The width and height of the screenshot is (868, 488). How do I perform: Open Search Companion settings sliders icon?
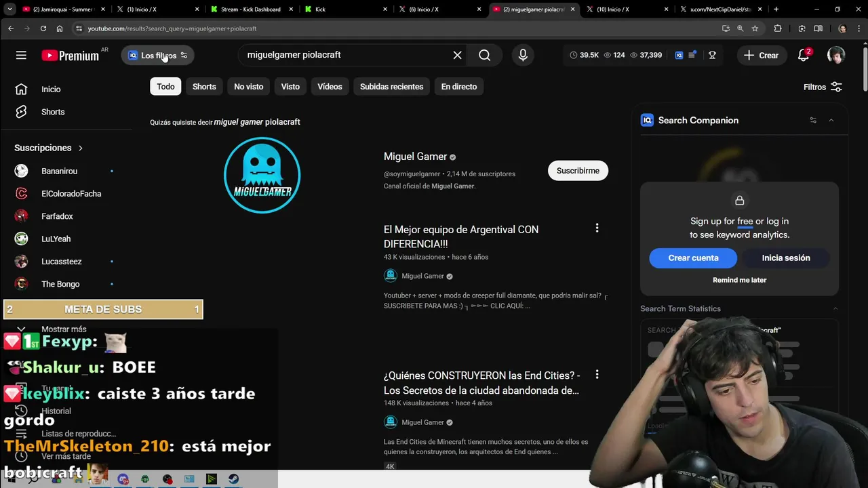coord(813,121)
